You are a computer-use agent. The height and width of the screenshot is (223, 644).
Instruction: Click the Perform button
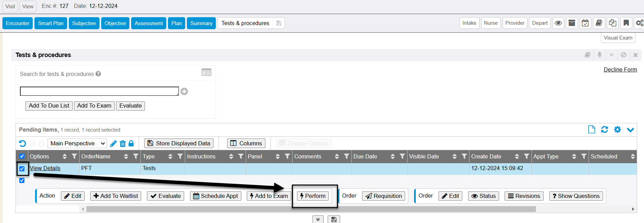tap(313, 196)
